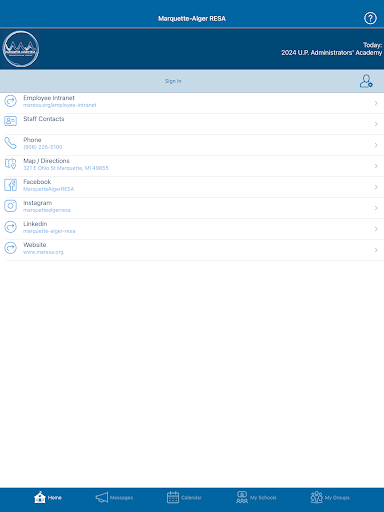Tap the Marquette-Alger RESA circular logo
The image size is (384, 512).
(x=21, y=49)
